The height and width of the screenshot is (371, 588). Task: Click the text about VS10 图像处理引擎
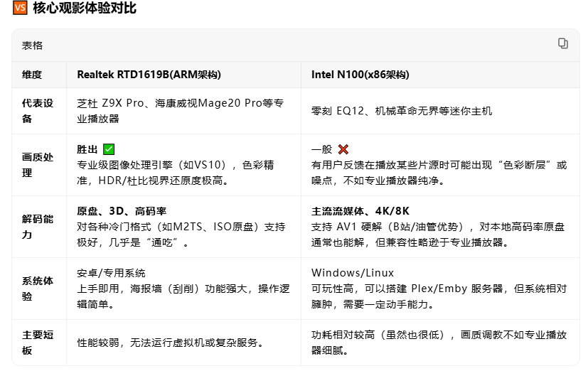(x=176, y=173)
